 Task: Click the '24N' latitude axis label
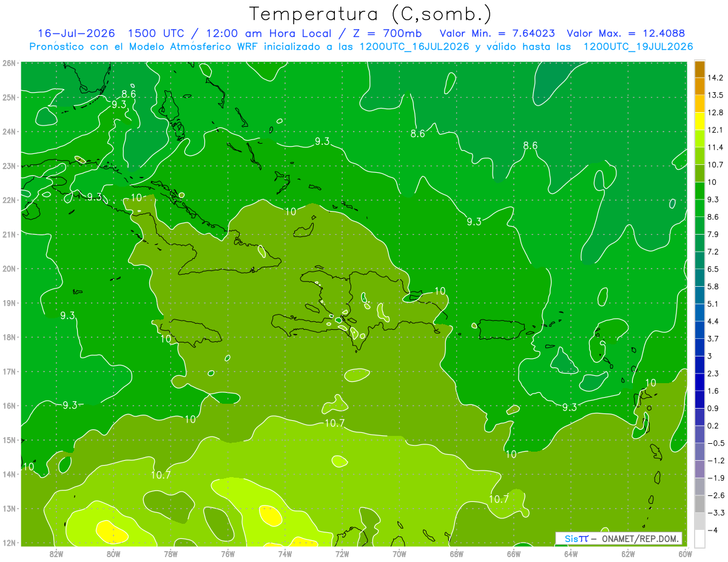pos(8,132)
